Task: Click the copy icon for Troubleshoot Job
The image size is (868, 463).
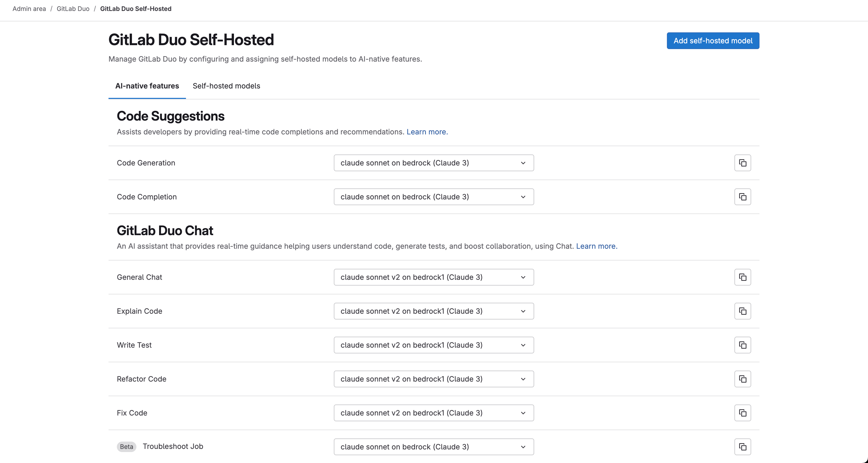Action: click(x=743, y=447)
